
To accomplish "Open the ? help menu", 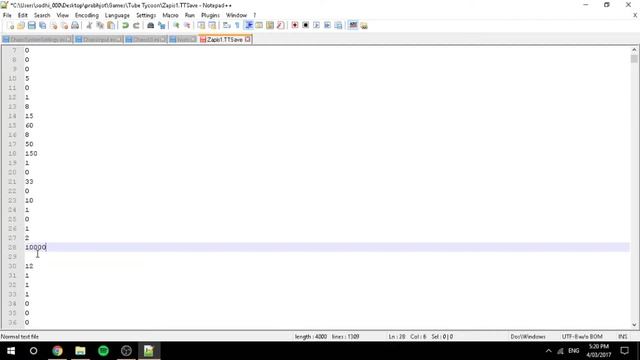I will 255,15.
